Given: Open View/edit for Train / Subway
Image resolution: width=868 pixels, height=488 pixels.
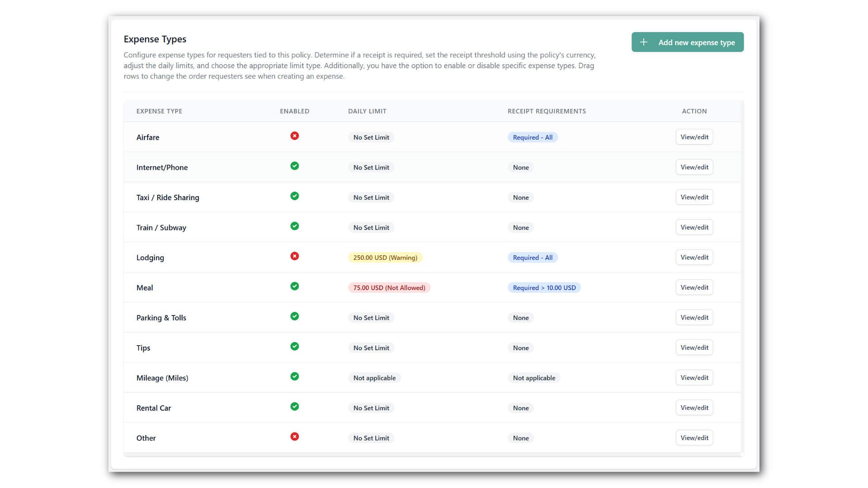Looking at the screenshot, I should pyautogui.click(x=694, y=227).
